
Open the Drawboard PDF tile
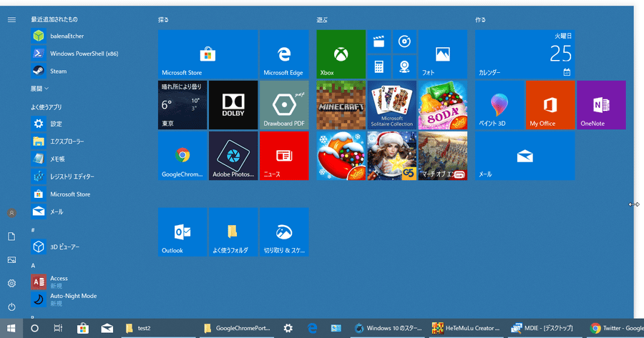[284, 105]
